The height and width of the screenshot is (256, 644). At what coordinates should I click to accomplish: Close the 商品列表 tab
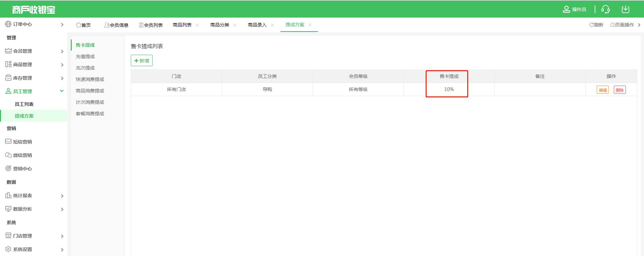click(x=197, y=25)
